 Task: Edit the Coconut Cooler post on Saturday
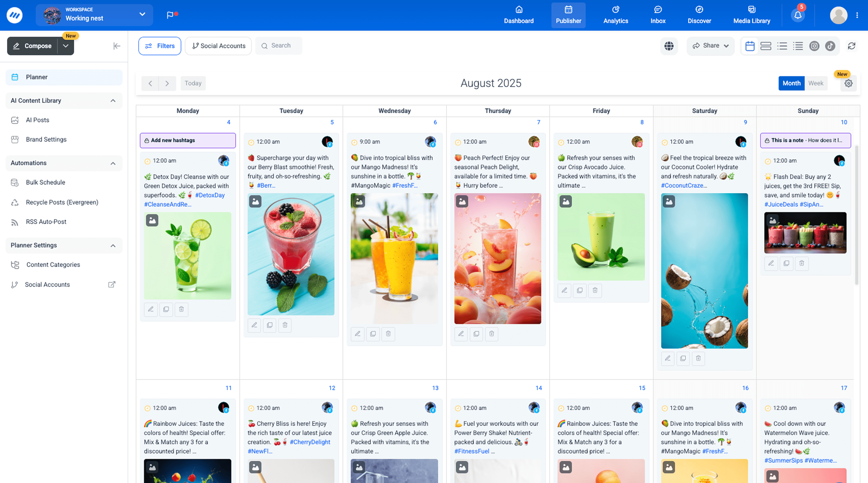(x=668, y=359)
